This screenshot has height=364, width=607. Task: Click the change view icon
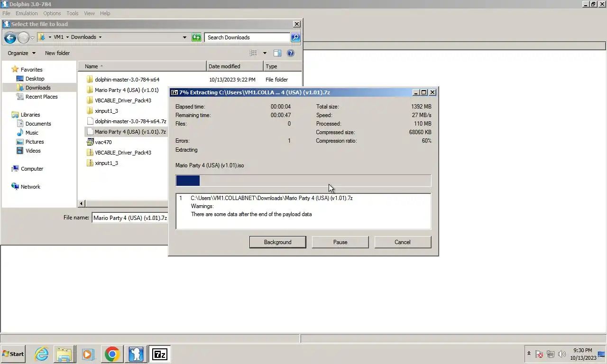(x=253, y=53)
